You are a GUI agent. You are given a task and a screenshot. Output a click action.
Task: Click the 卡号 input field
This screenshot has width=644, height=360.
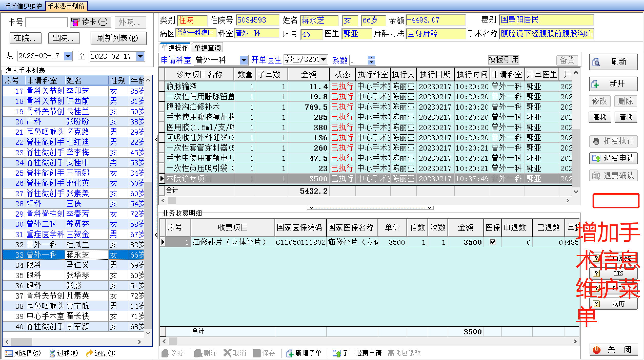click(46, 22)
